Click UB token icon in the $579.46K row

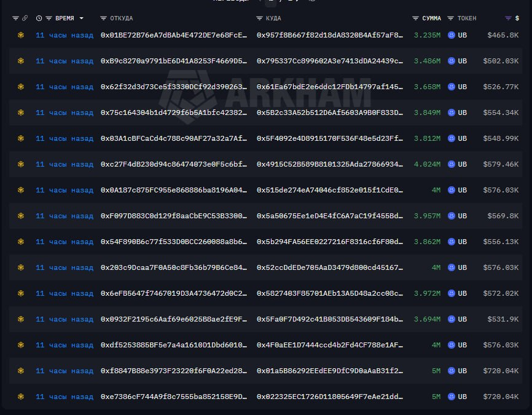(x=452, y=164)
